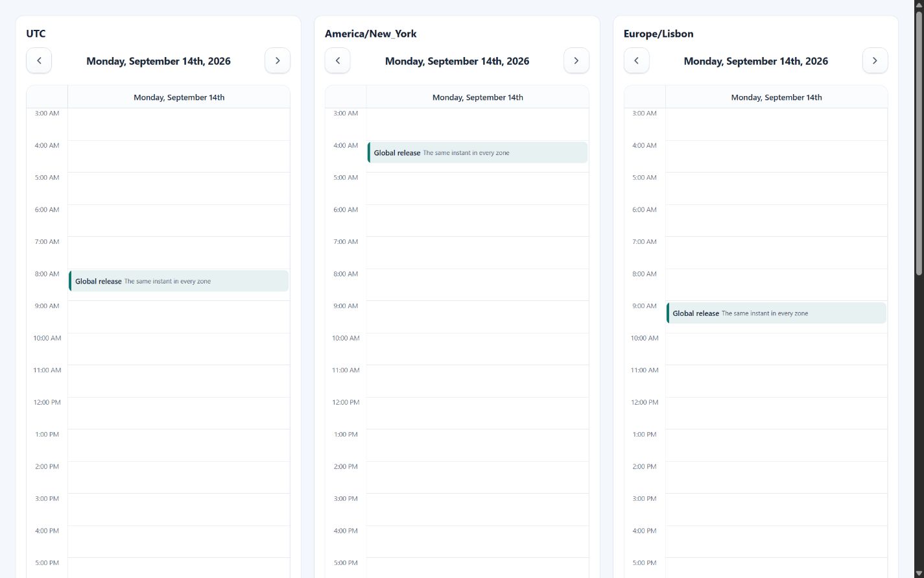The width and height of the screenshot is (924, 578).
Task: Click the page's vertical scrollbar thumb
Action: (919, 143)
